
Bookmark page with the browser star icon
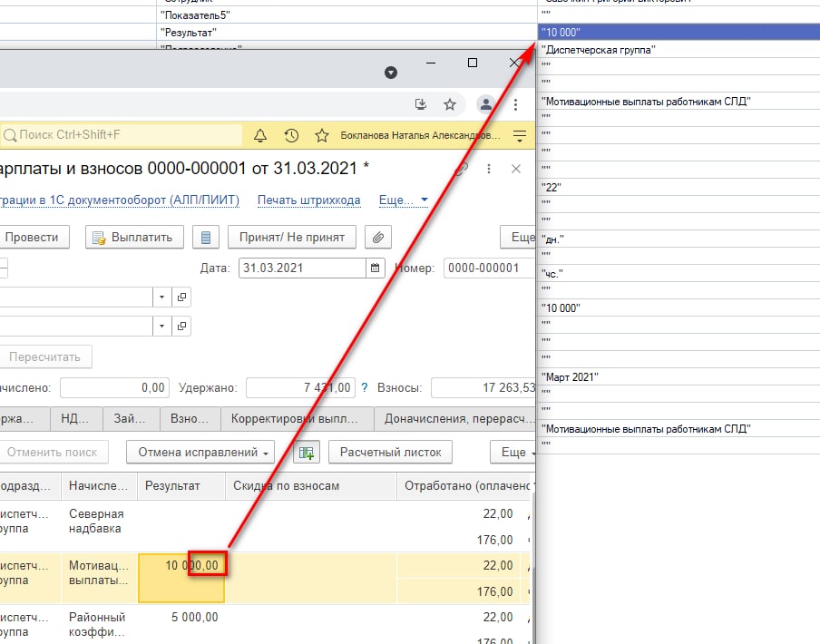[450, 104]
